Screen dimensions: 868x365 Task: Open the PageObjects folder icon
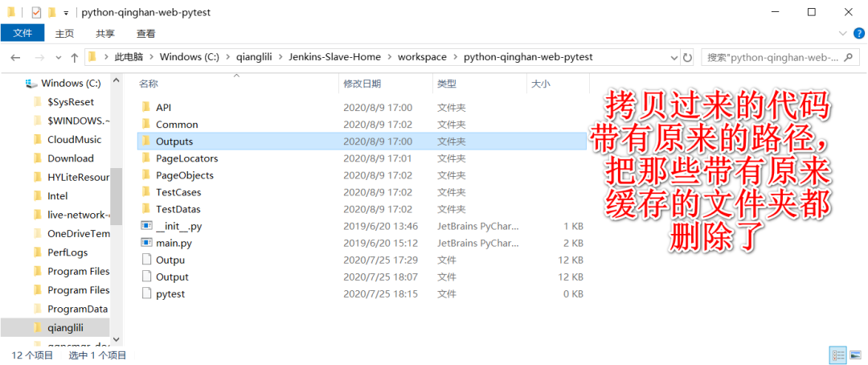click(146, 175)
